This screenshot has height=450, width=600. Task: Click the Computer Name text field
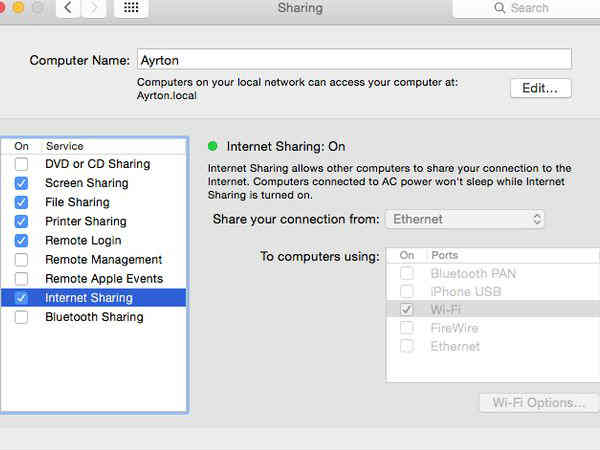(353, 60)
